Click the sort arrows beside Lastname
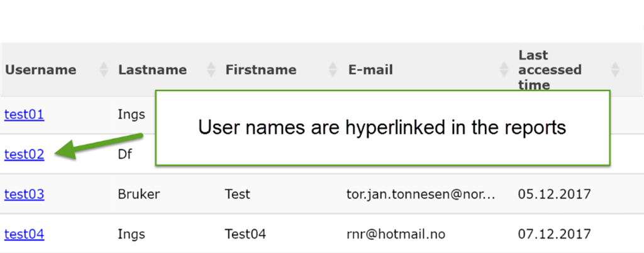 click(211, 70)
